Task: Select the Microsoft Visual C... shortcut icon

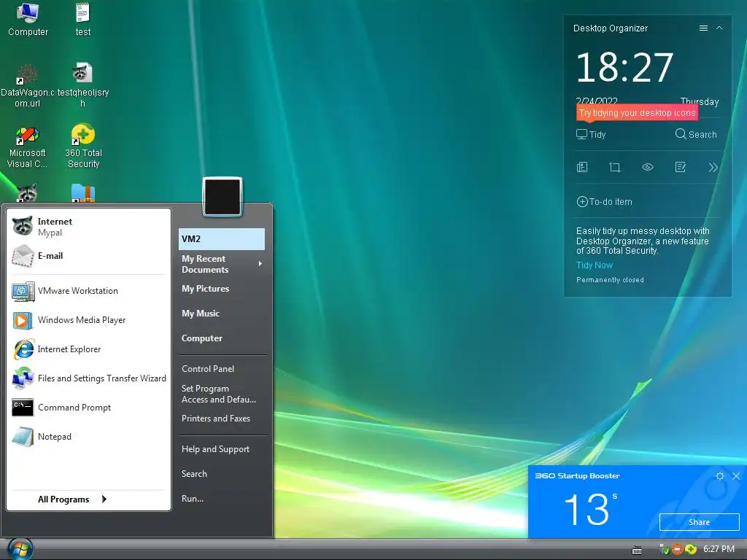Action: pyautogui.click(x=27, y=147)
